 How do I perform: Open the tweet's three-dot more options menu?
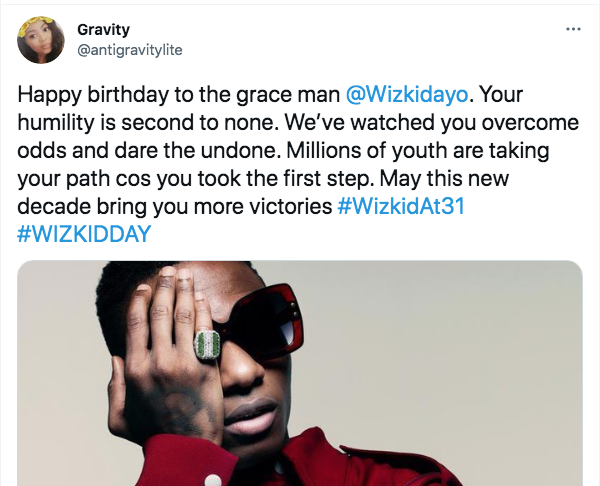[573, 29]
